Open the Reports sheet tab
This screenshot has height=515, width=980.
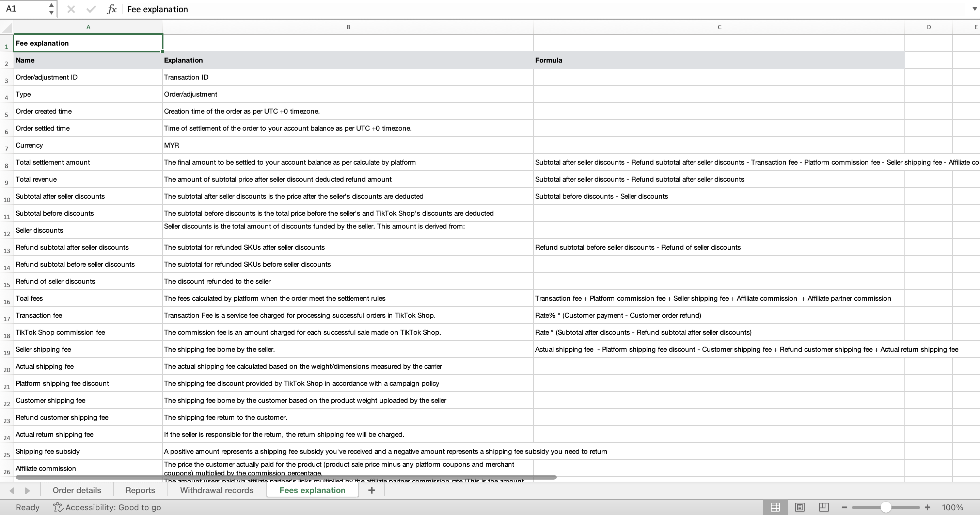coord(140,490)
